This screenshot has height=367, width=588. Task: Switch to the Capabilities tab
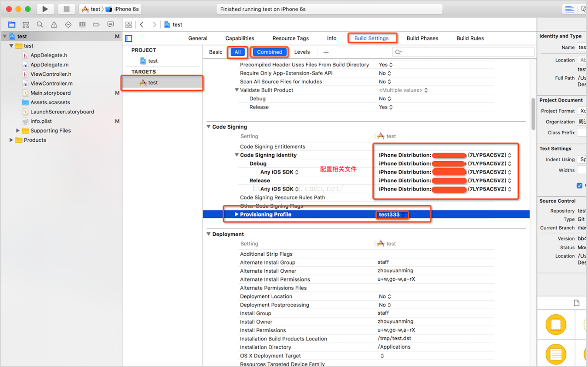pyautogui.click(x=240, y=38)
